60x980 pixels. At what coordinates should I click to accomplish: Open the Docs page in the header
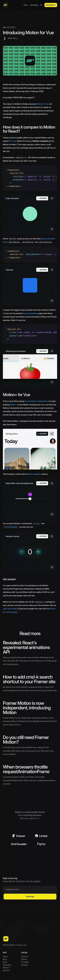[26, 5]
